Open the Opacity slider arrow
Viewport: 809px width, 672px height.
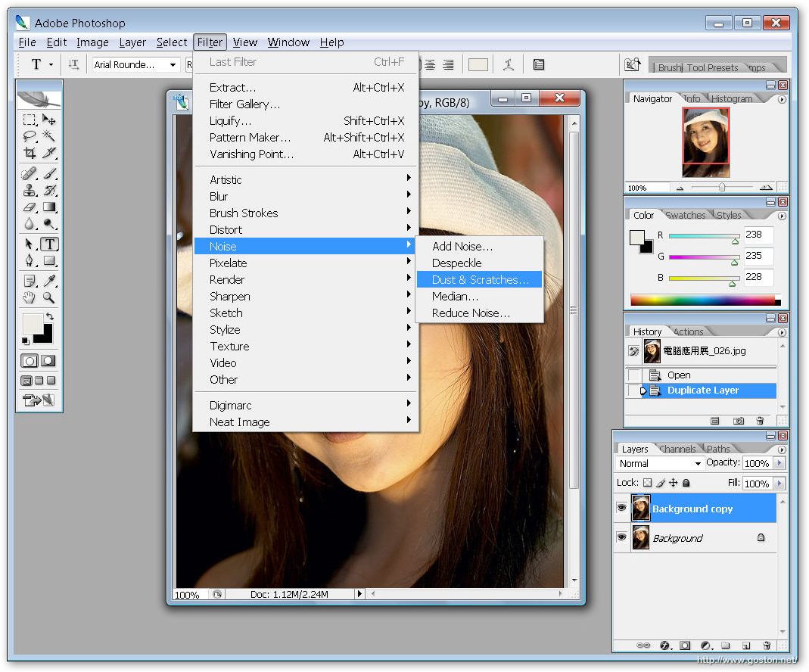click(779, 463)
